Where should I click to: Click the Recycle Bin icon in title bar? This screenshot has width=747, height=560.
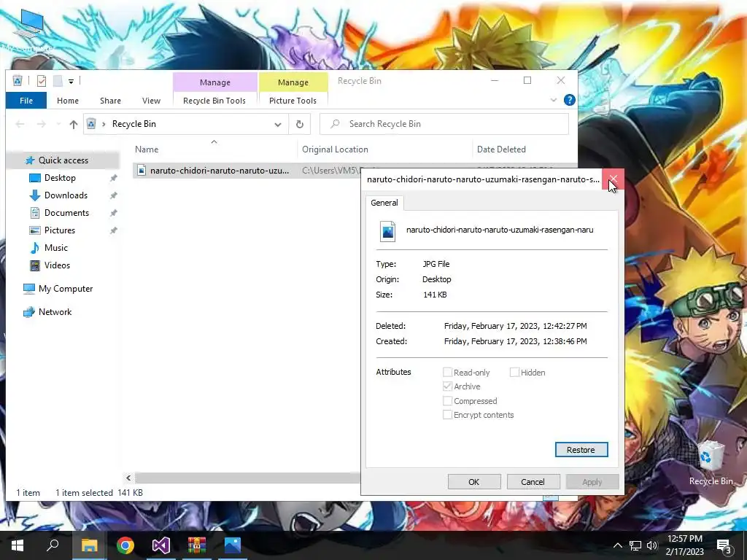18,81
